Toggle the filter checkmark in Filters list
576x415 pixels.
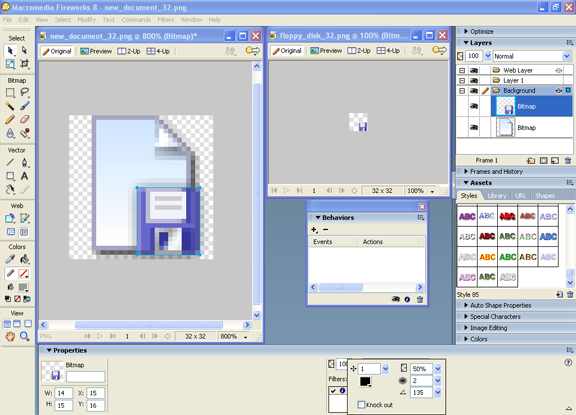tap(333, 390)
